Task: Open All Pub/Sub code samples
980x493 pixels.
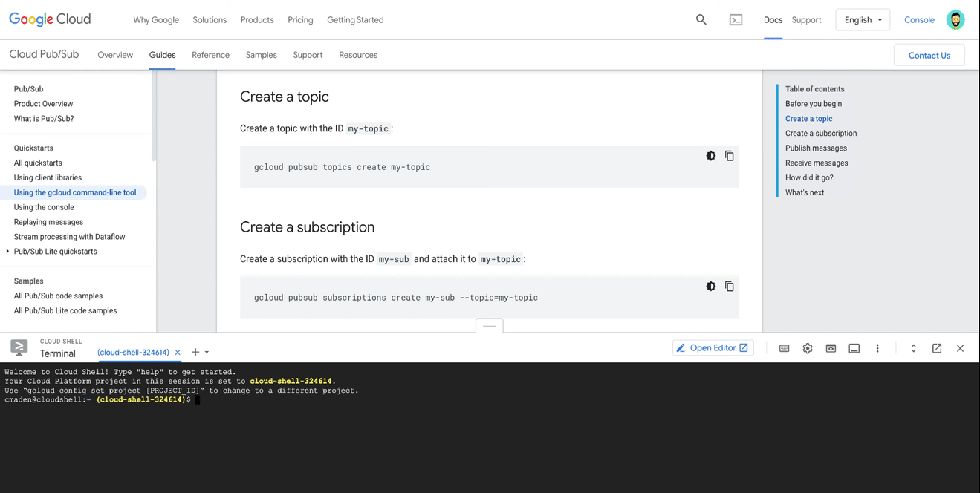Action: (x=58, y=296)
